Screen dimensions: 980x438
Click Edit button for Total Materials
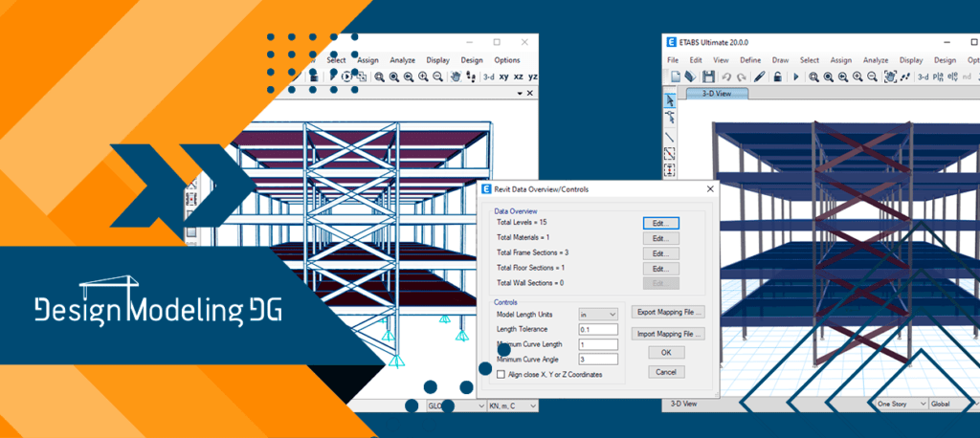click(660, 238)
